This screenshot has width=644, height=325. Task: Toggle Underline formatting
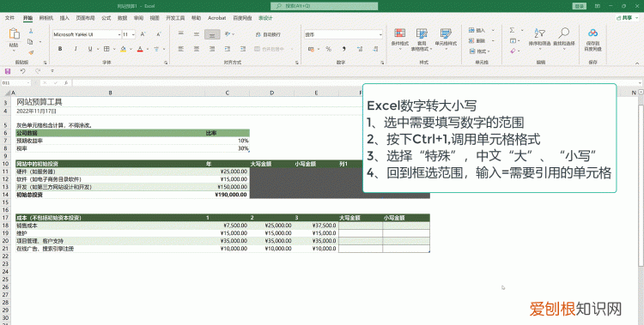(x=90, y=49)
